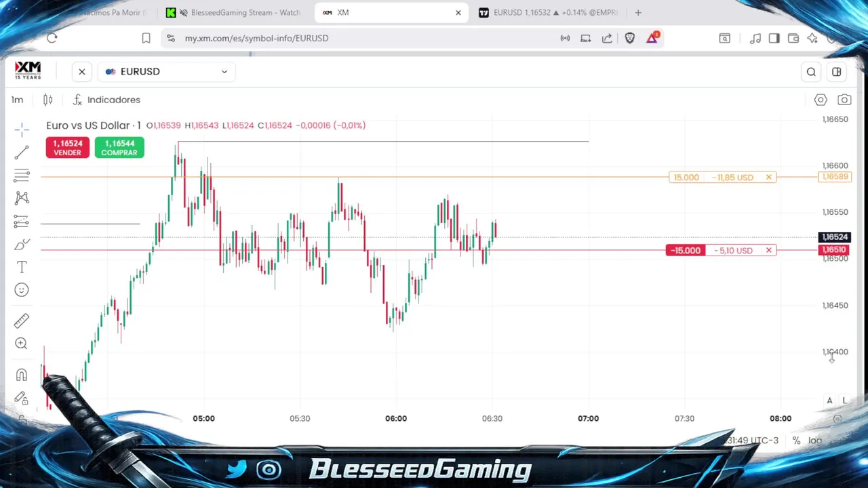Toggle auto scale A on price axis
The width and height of the screenshot is (868, 488).
tap(829, 401)
